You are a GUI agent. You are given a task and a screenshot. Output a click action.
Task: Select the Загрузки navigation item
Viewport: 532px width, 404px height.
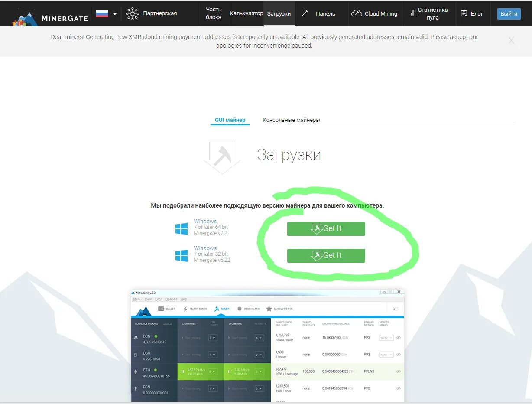click(x=279, y=14)
